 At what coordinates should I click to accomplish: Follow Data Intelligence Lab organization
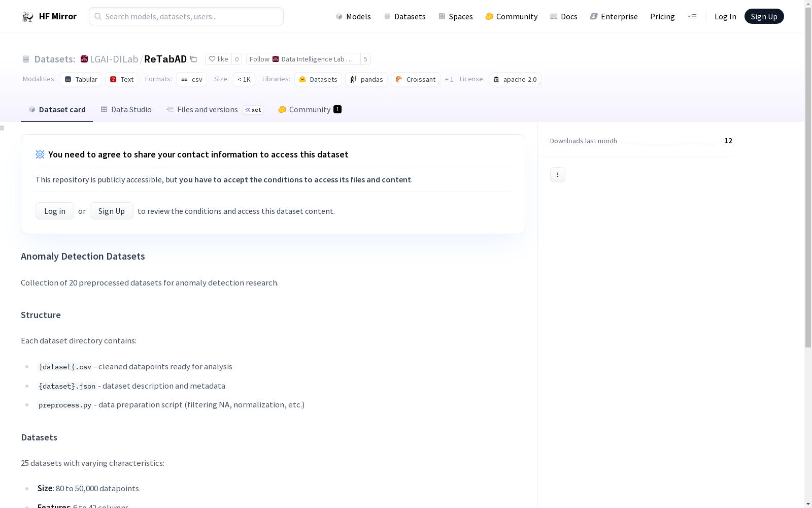point(303,59)
